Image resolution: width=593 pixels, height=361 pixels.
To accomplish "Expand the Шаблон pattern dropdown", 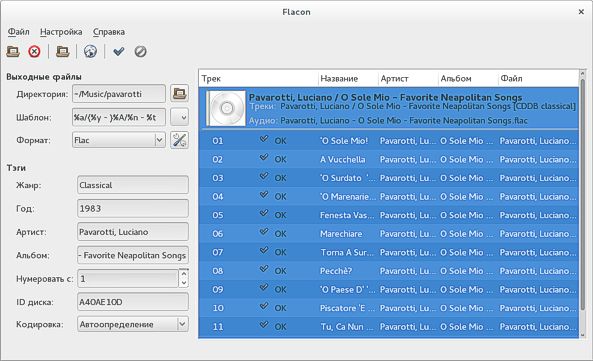I will [x=179, y=117].
